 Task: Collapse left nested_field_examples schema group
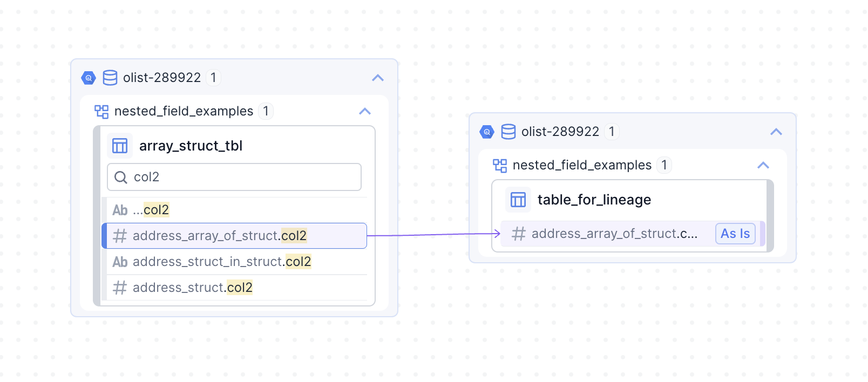click(365, 111)
